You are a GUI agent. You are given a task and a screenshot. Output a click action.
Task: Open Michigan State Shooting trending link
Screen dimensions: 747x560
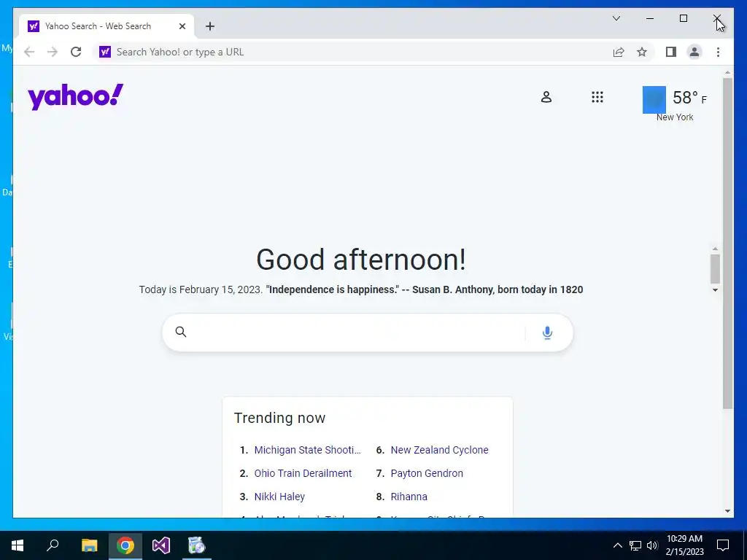(x=307, y=450)
